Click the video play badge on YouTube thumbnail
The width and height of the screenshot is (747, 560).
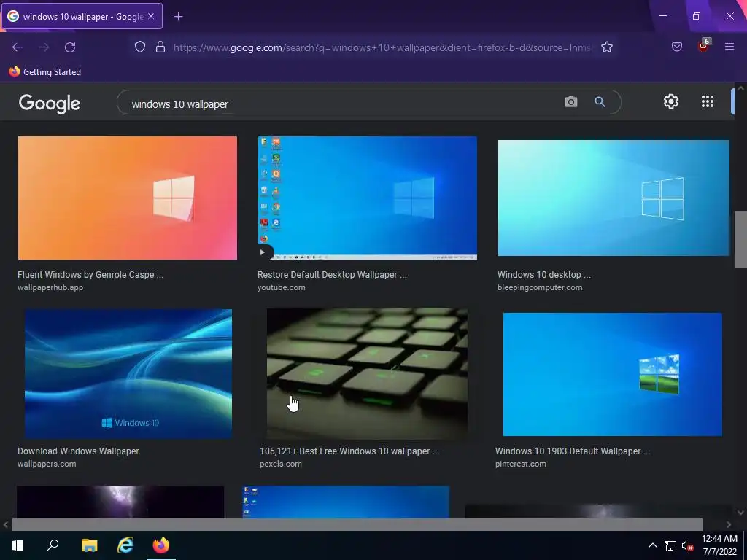pos(265,252)
